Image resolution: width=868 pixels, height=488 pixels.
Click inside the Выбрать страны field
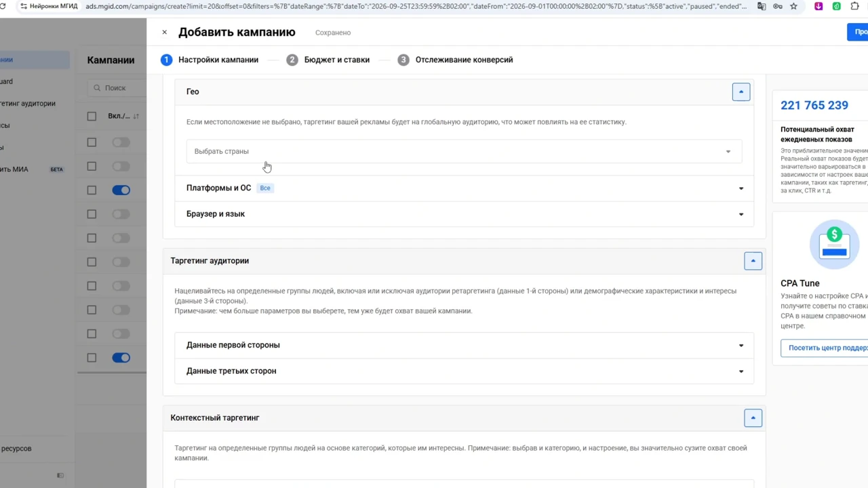point(465,151)
